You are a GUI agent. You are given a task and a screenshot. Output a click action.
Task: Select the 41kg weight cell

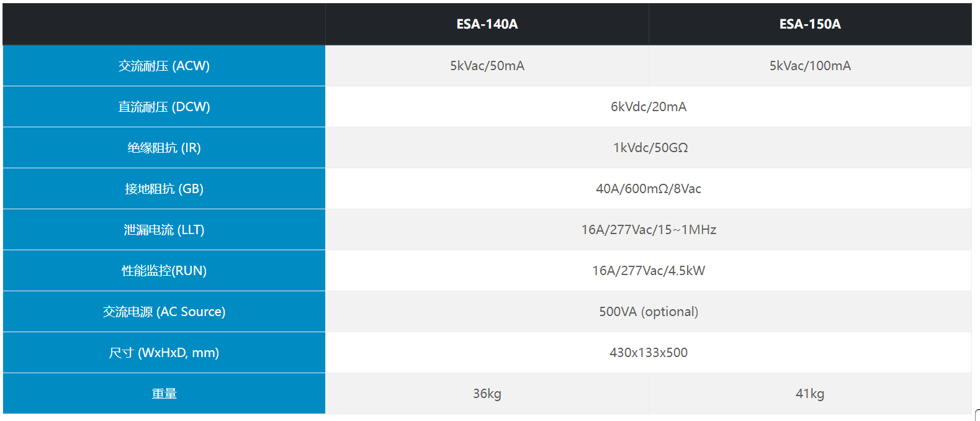810,394
